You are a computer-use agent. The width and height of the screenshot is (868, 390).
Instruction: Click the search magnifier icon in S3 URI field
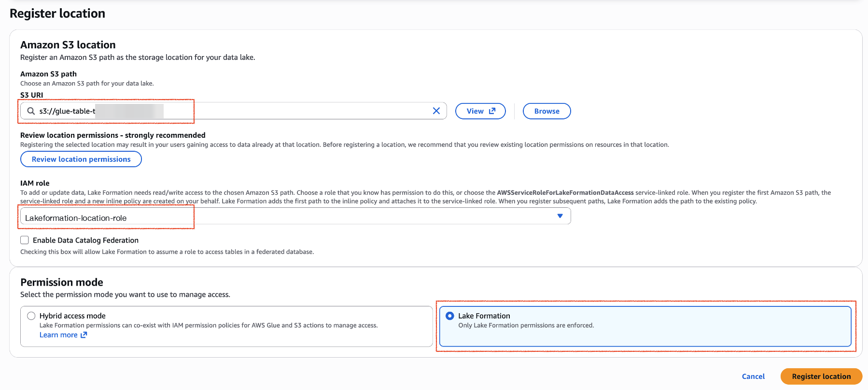(31, 111)
